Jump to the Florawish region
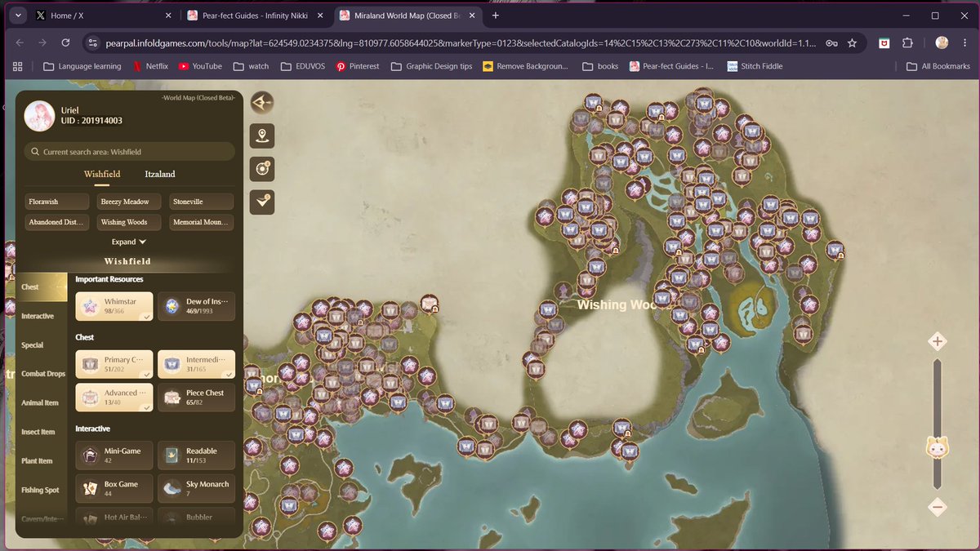Viewport: 980px width, 551px height. 58,202
